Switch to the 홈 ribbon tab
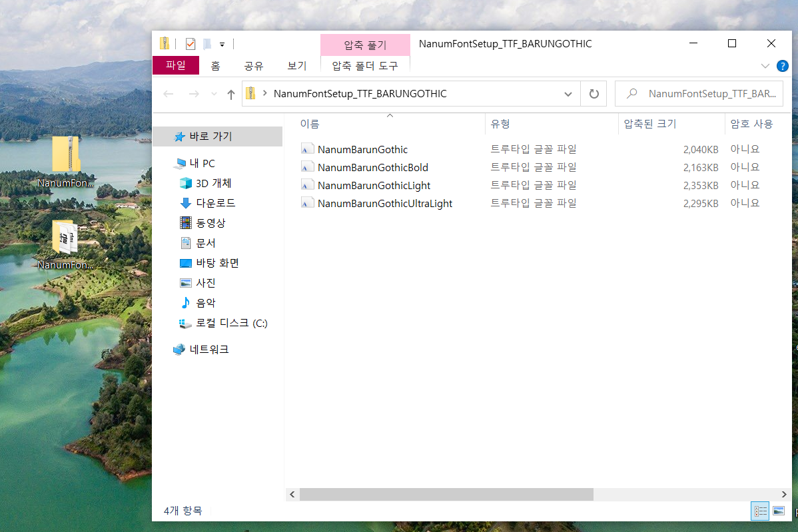The height and width of the screenshot is (532, 798). [215, 66]
